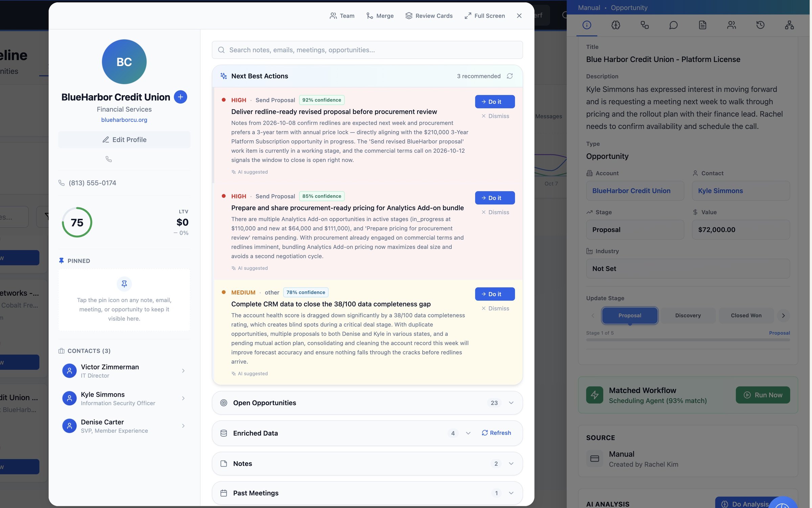This screenshot has height=508, width=812.
Task: Open the chat bubble tab in Opportunity panel
Action: 673,25
